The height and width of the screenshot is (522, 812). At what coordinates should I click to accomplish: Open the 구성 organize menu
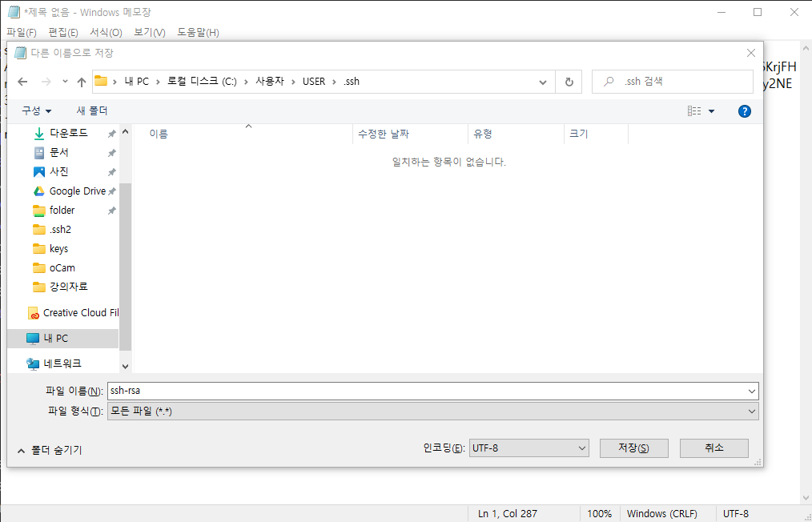pos(36,110)
